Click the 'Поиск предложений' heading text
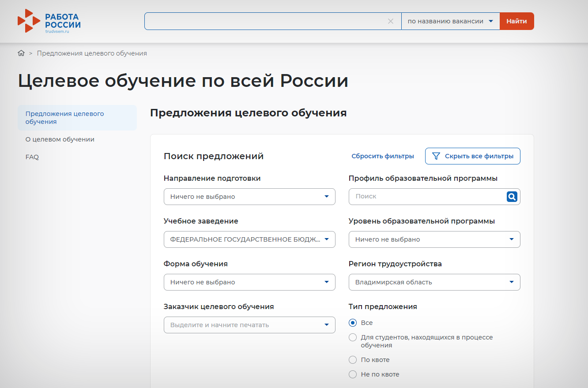 click(214, 156)
